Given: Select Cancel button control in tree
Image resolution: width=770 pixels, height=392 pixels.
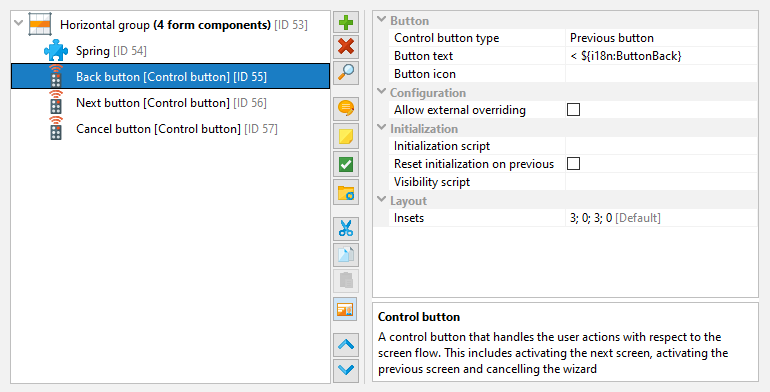Looking at the screenshot, I should pyautogui.click(x=176, y=129).
